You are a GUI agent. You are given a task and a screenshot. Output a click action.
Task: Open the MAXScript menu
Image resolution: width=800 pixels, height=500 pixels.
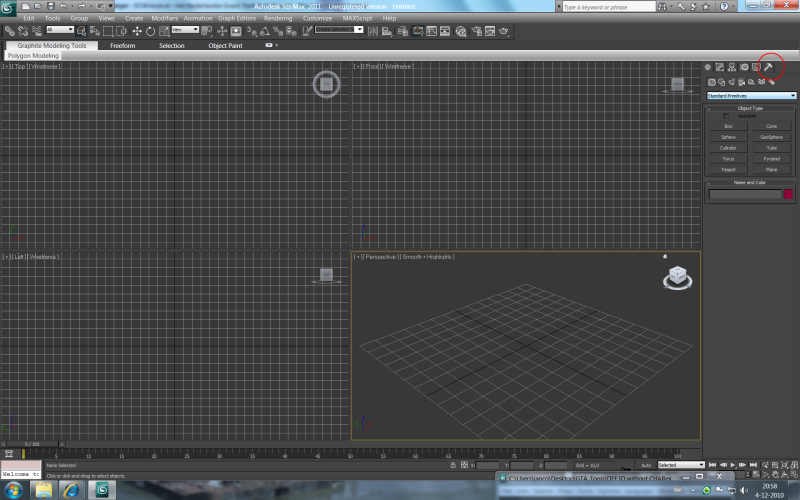(x=357, y=18)
